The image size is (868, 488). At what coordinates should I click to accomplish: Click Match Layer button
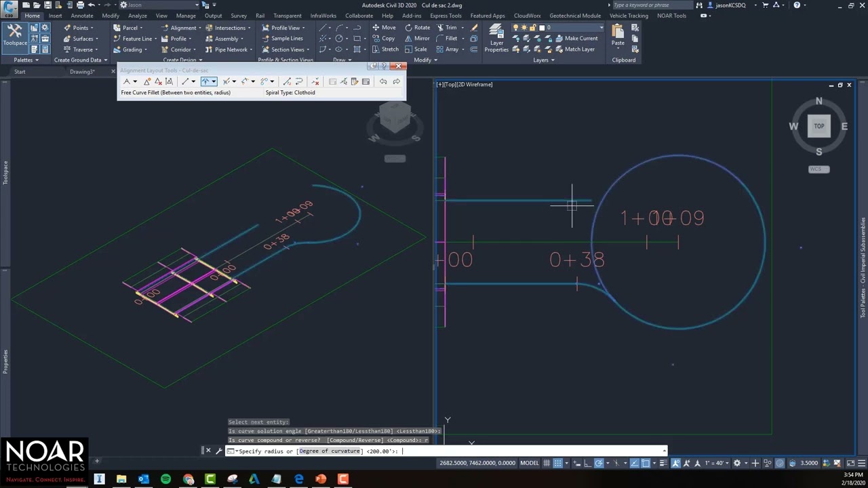[574, 49]
